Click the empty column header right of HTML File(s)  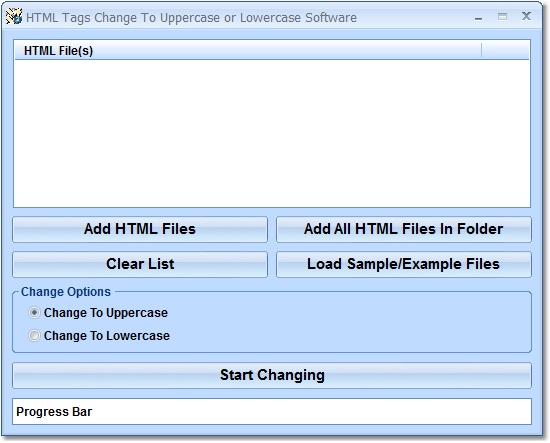coord(505,51)
